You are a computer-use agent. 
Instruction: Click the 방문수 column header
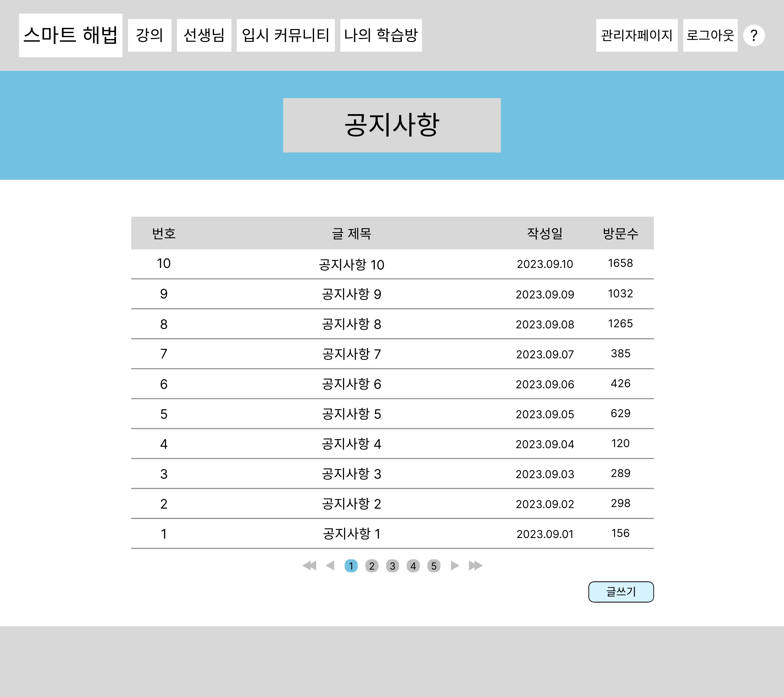(x=620, y=233)
